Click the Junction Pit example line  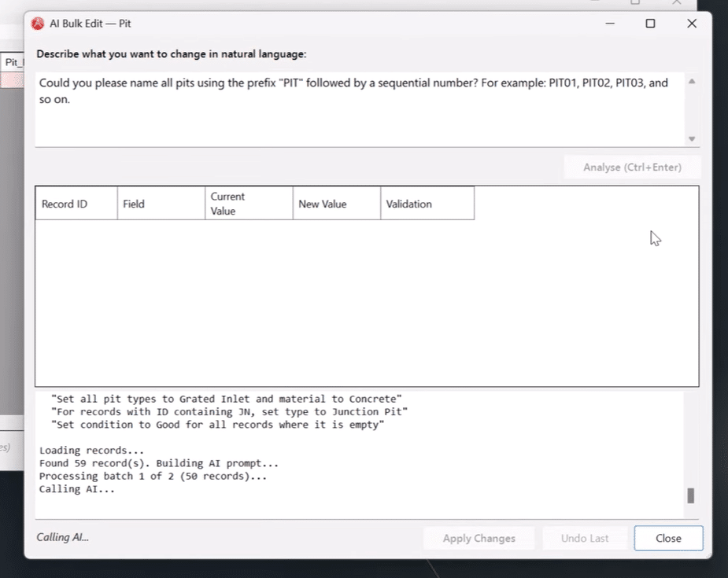point(229,412)
